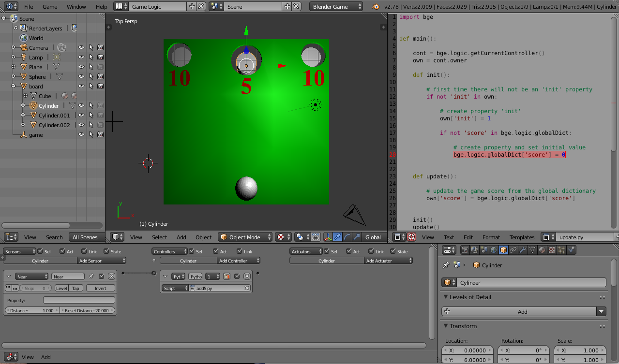Open the Physics properties tab icon

pos(572,250)
